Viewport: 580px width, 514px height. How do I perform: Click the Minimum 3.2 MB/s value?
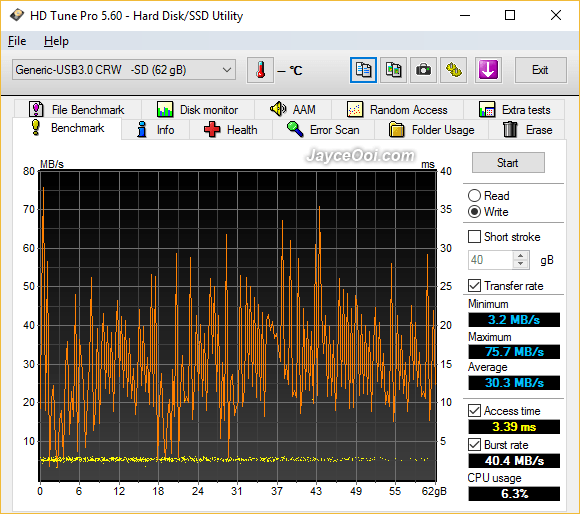click(514, 320)
